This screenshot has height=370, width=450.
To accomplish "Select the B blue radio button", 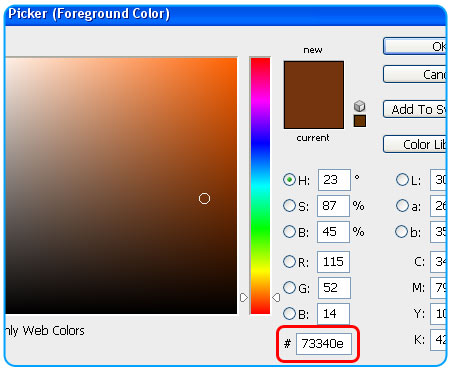I will click(x=289, y=313).
